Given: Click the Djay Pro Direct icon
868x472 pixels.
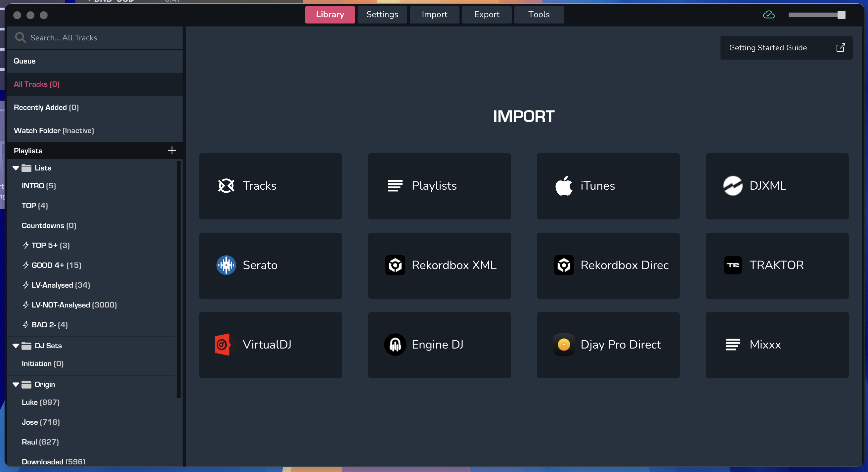Looking at the screenshot, I should tap(564, 345).
